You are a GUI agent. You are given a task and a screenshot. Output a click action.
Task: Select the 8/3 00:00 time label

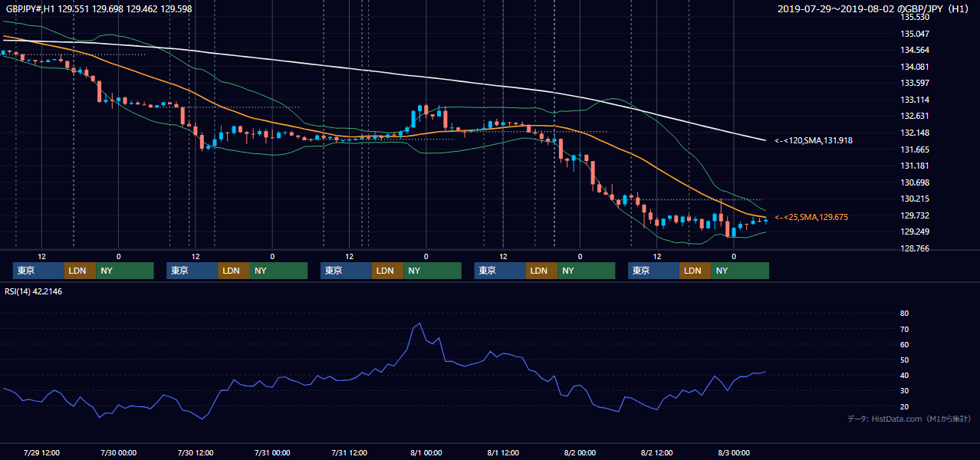(x=734, y=452)
